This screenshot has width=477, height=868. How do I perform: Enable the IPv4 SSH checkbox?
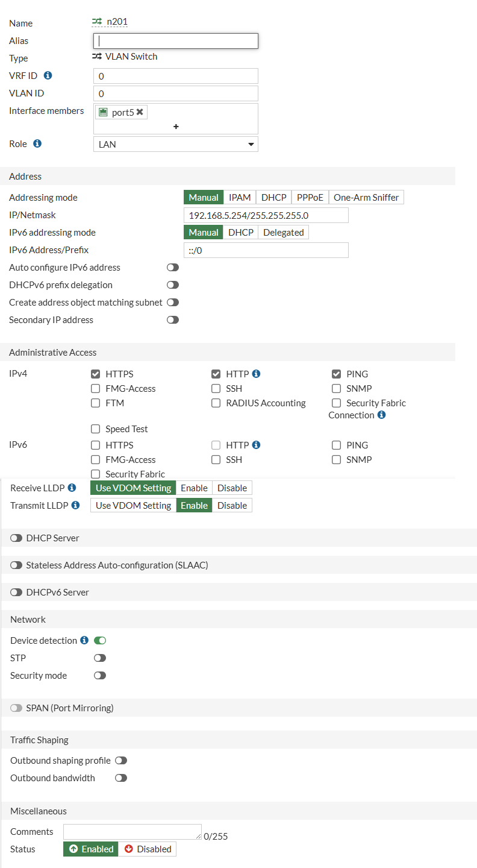(216, 389)
